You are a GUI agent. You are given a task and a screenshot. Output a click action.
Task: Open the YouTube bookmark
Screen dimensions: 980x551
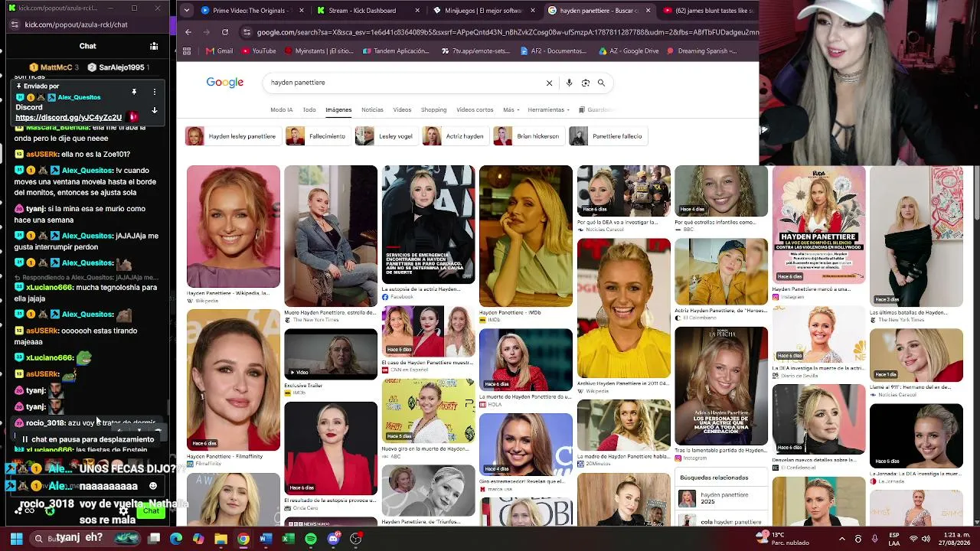[x=258, y=51]
